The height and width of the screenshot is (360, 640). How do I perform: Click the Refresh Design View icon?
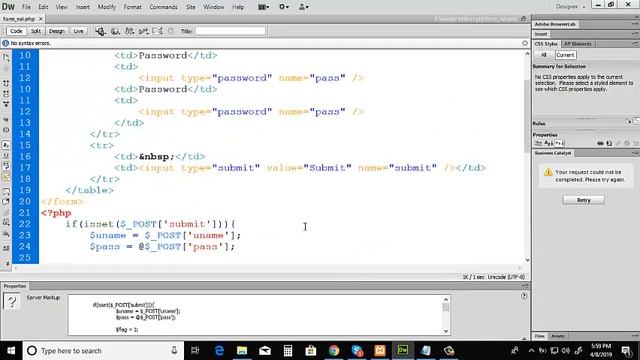[171, 31]
